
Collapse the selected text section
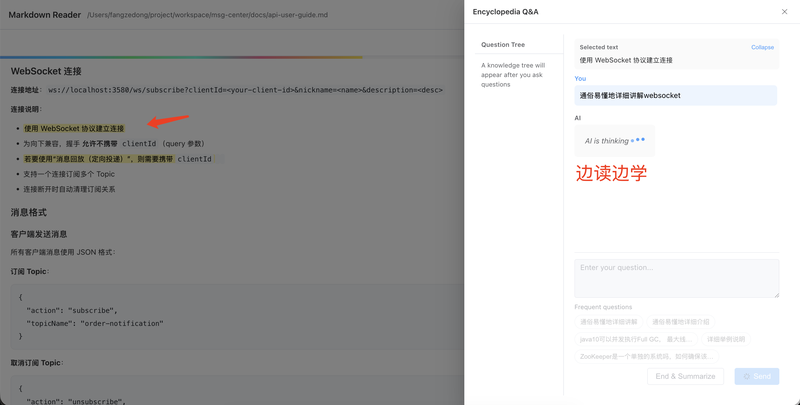[x=762, y=47]
